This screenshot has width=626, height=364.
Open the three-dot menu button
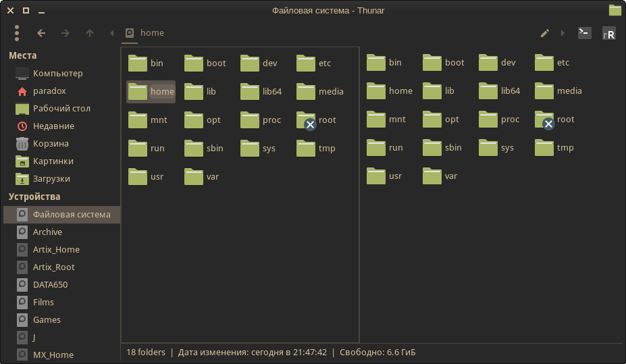[x=17, y=33]
